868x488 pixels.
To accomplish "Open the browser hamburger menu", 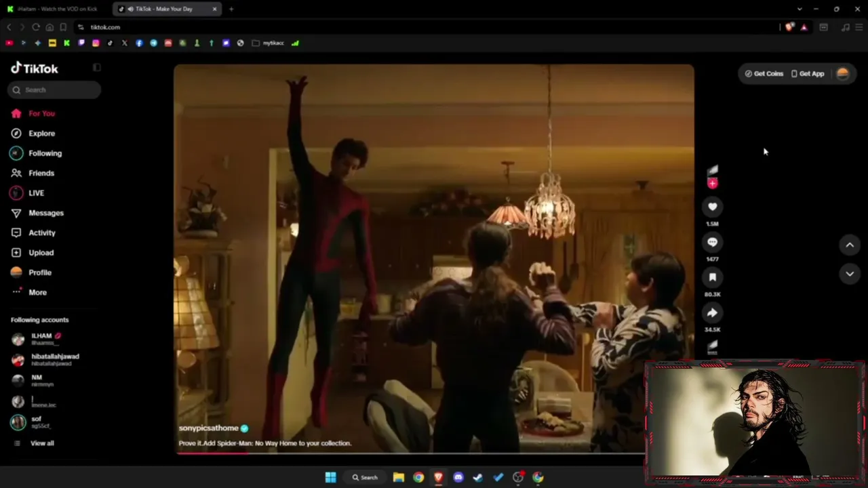I will 859,27.
